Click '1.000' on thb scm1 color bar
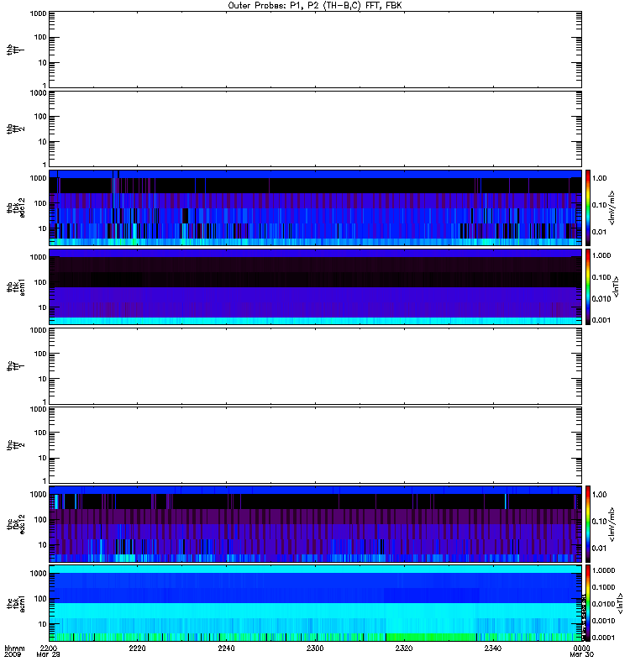 (x=601, y=255)
